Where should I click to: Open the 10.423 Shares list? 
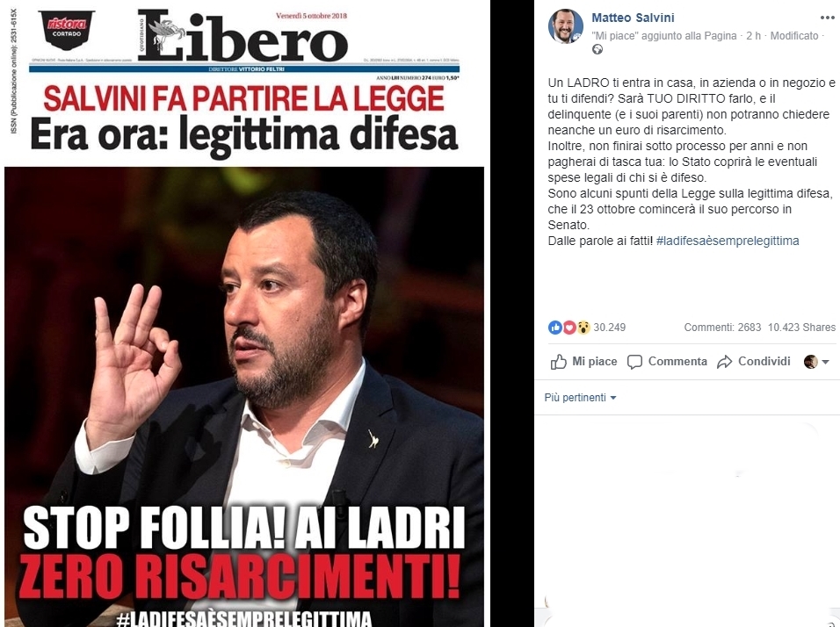801,328
